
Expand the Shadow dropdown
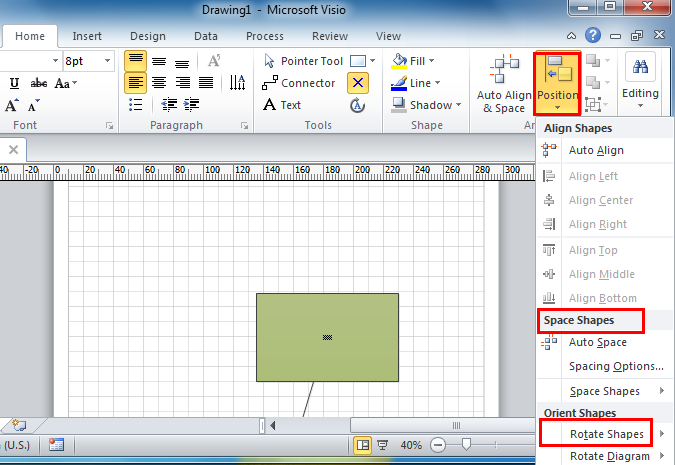[458, 105]
